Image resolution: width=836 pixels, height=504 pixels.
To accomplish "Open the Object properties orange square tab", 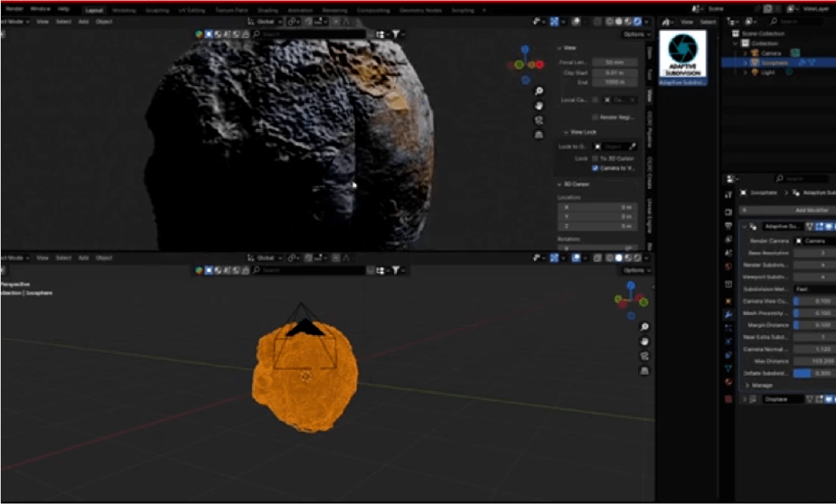I will [728, 302].
